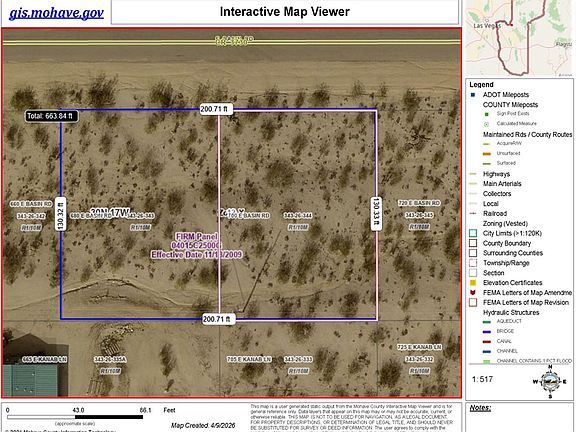Viewport: 576px width, 432px height.
Task: Click the Interactive Map Viewer title
Action: tap(285, 12)
